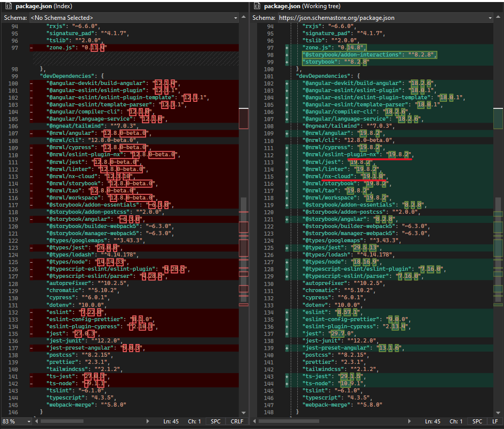Click "signature_pad" line in the Index pane
504x429 pixels.
coord(88,34)
